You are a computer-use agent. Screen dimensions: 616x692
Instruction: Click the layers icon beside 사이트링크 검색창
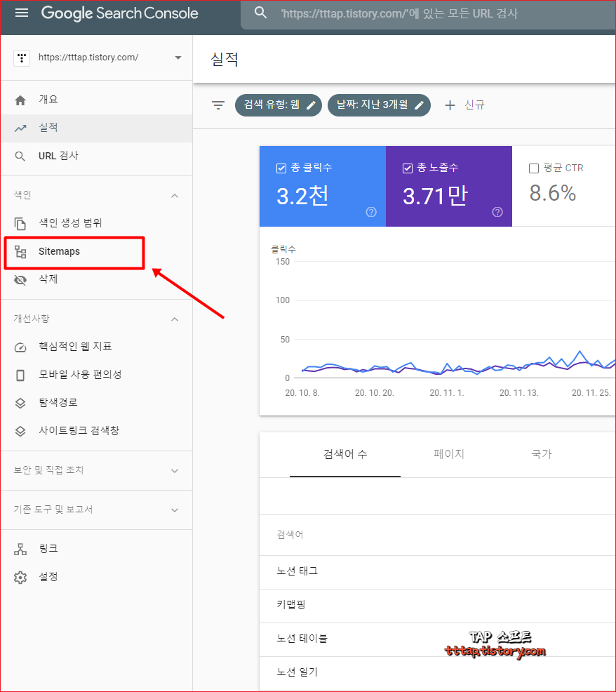[20, 431]
